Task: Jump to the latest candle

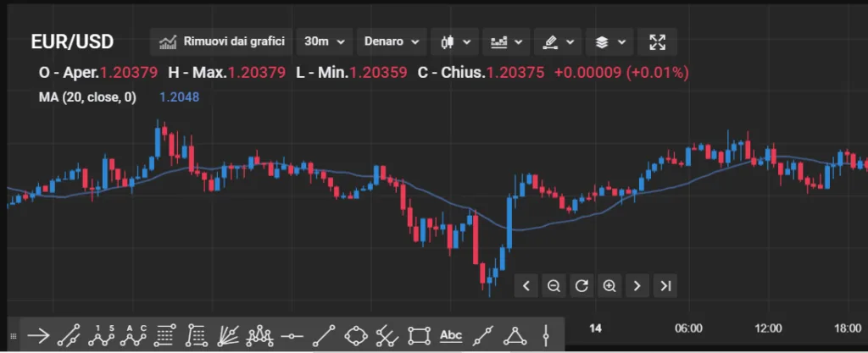Action: tap(665, 285)
